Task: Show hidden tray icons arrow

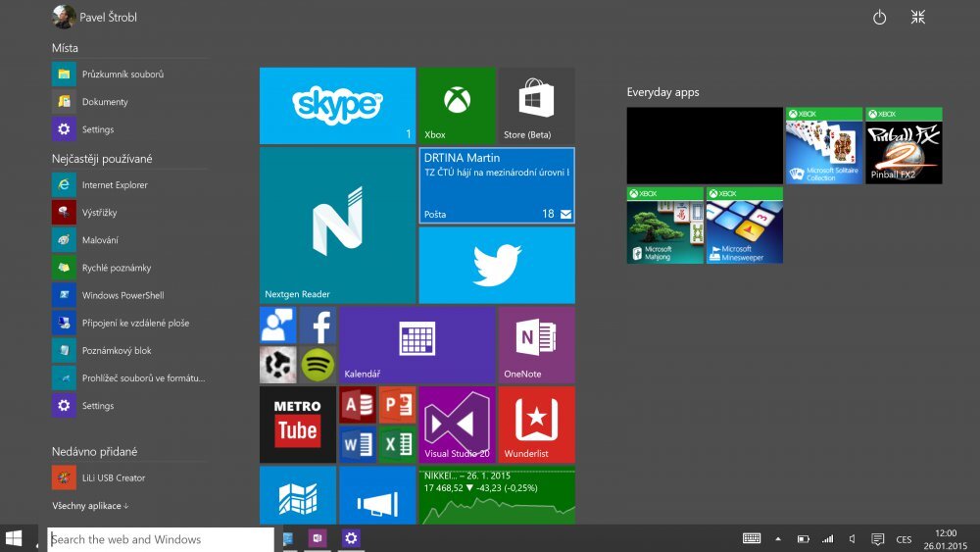Action: coord(778,539)
